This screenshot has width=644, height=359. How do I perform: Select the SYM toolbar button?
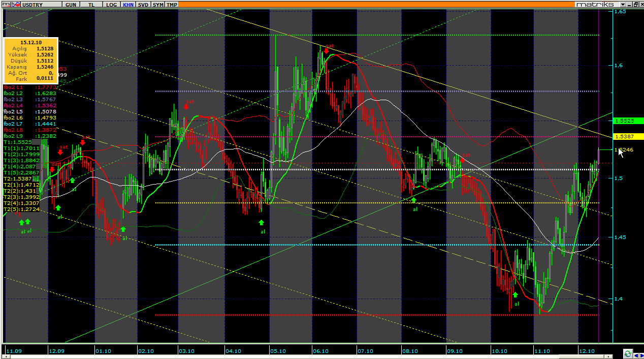158,5
